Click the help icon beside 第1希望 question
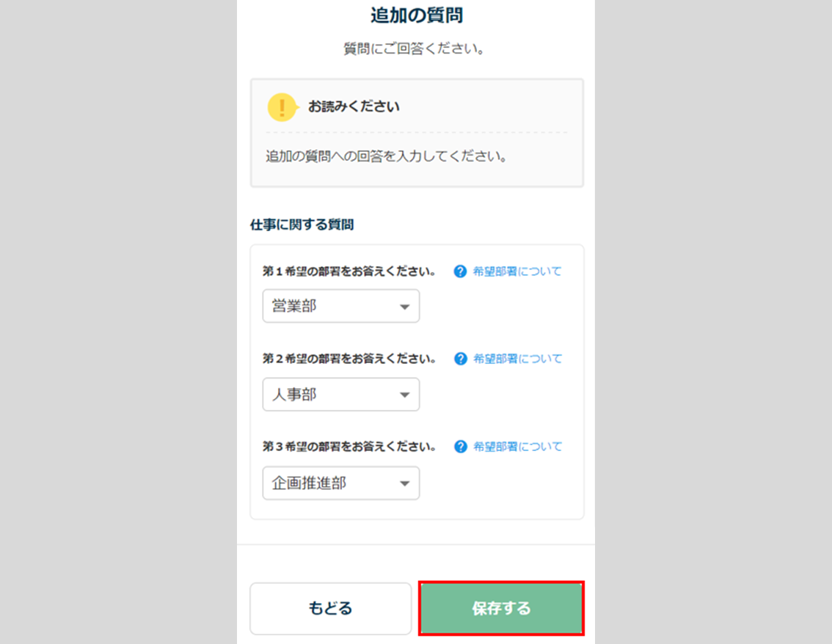The width and height of the screenshot is (832, 644). pos(460,271)
